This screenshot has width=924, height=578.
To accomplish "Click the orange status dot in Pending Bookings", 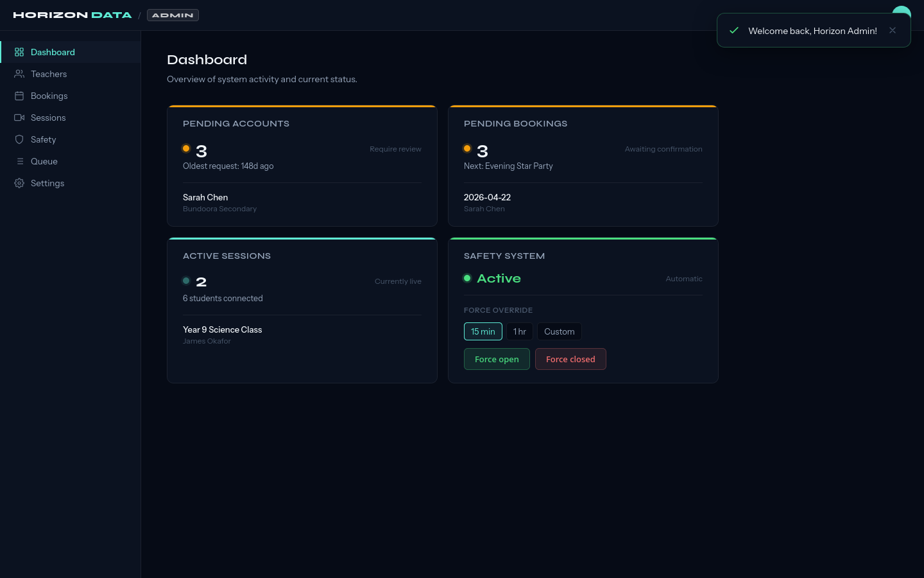I will [x=467, y=148].
